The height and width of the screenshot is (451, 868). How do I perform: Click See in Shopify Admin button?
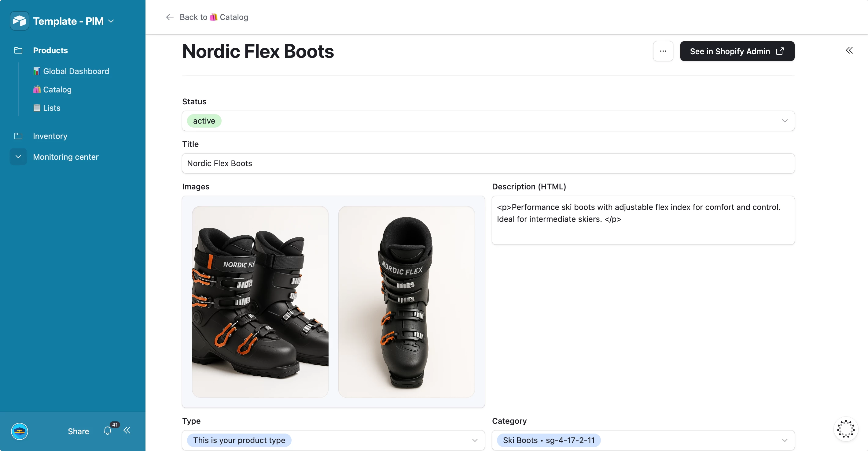[737, 51]
